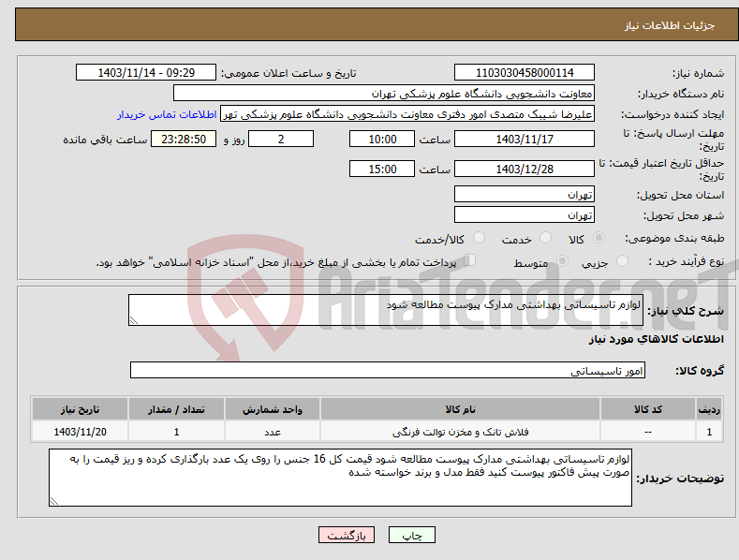The height and width of the screenshot is (560, 739).
Task: Select the کالا radio button
Action: pos(599,238)
